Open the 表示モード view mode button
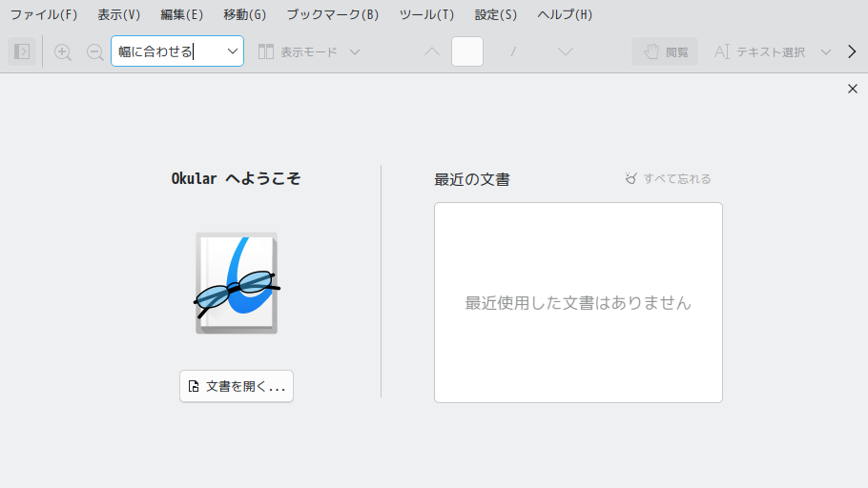The image size is (868, 488). coord(309,52)
